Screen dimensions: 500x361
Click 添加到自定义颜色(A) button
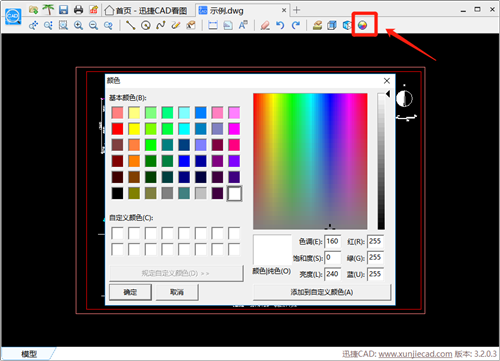click(322, 292)
